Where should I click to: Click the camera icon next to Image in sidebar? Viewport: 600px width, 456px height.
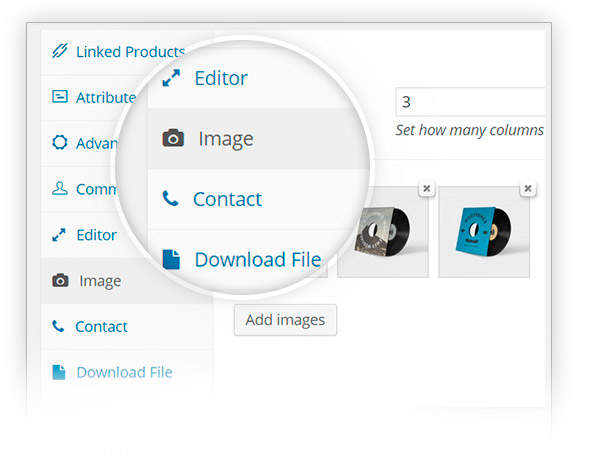[x=60, y=280]
